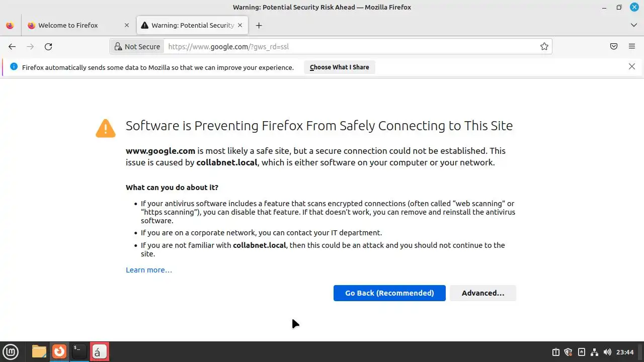Open the volume control in system tray
Viewport: 644px width, 362px height.
(607, 352)
